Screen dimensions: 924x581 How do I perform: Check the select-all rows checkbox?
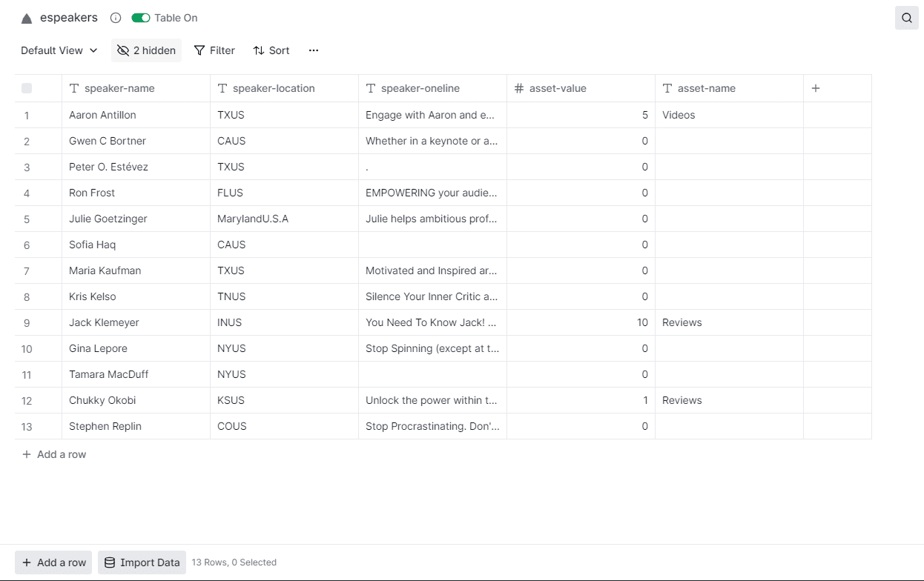click(x=27, y=88)
